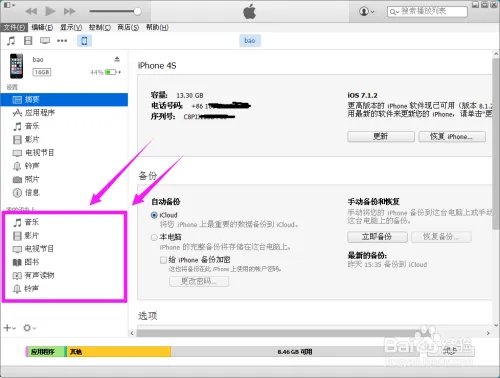Select 信息 Info in sidebar
Viewport: 500px width, 378px height.
tap(64, 192)
